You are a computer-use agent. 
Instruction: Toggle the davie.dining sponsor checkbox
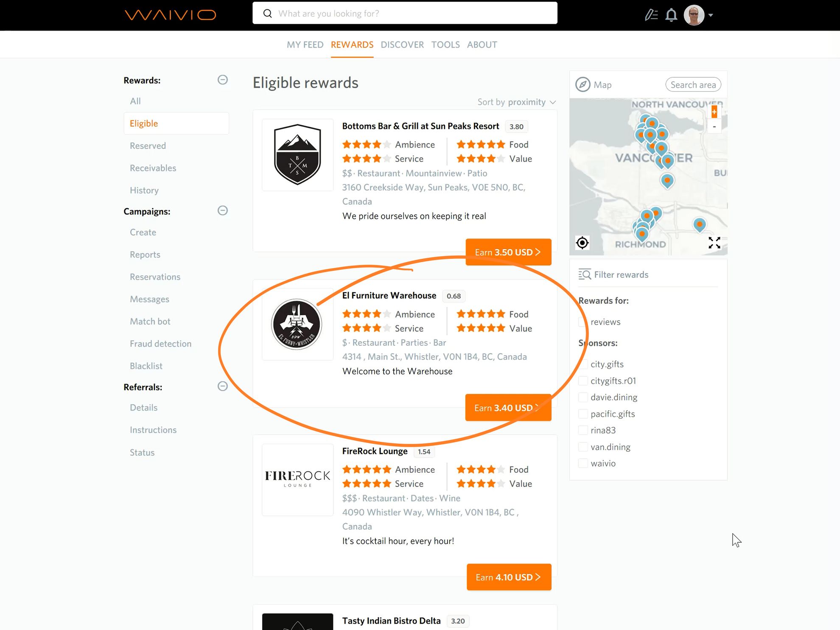pos(583,397)
